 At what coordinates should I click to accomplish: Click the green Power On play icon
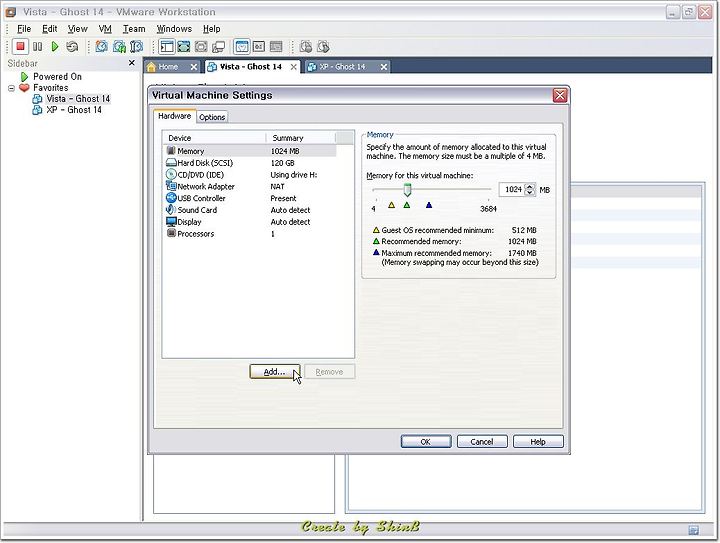[55, 46]
